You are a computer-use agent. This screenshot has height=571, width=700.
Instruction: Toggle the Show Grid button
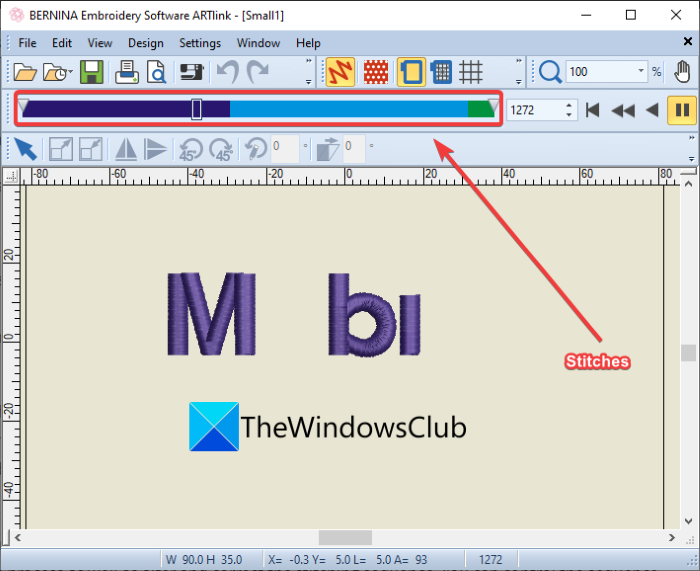471,72
